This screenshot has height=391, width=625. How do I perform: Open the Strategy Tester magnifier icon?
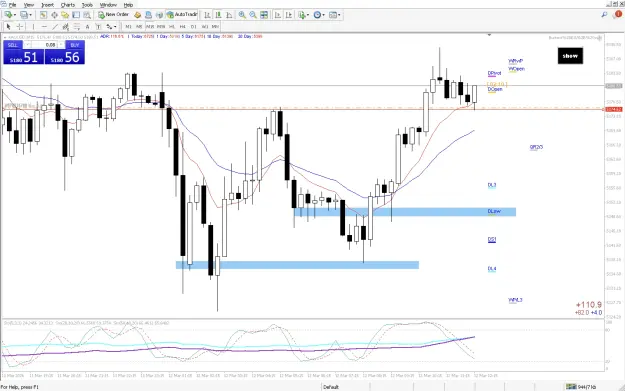[x=86, y=15]
